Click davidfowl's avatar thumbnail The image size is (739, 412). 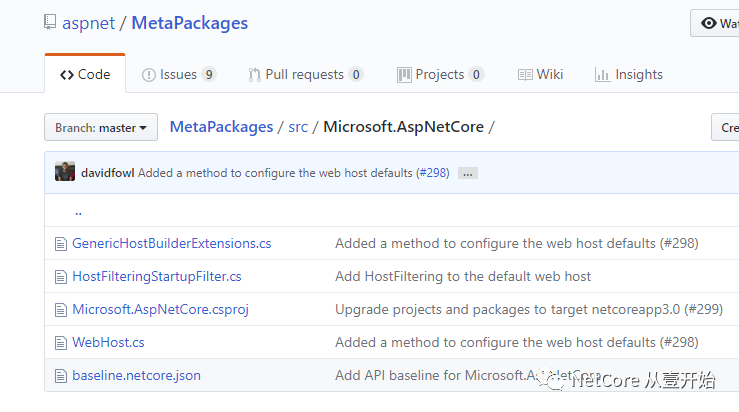[65, 172]
